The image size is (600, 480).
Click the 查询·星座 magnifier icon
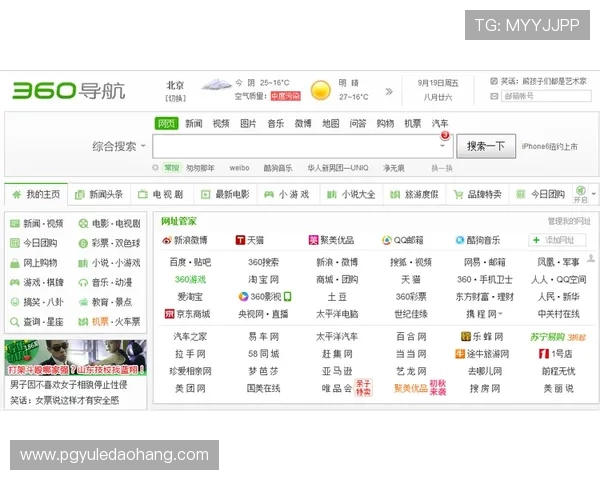[x=15, y=322]
